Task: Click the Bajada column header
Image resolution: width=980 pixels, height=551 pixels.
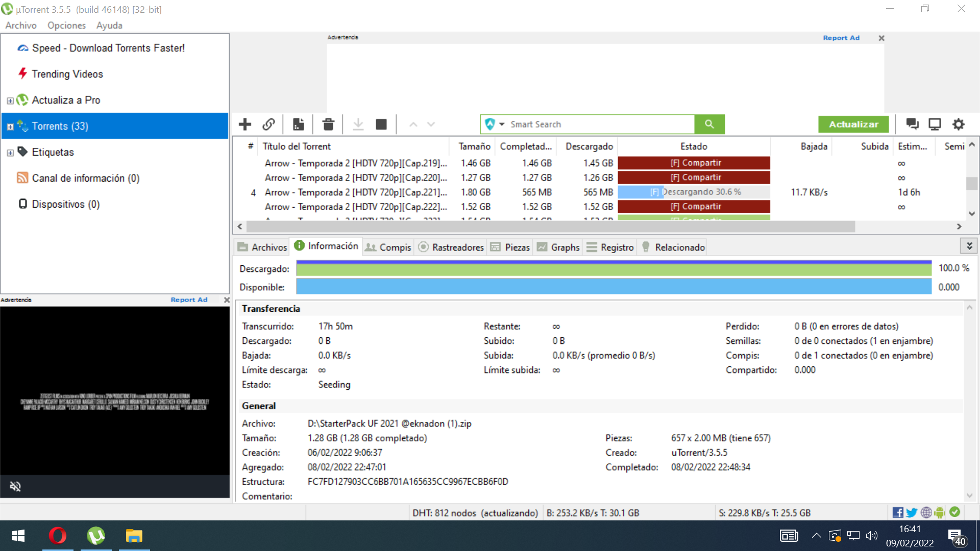Action: [x=801, y=146]
